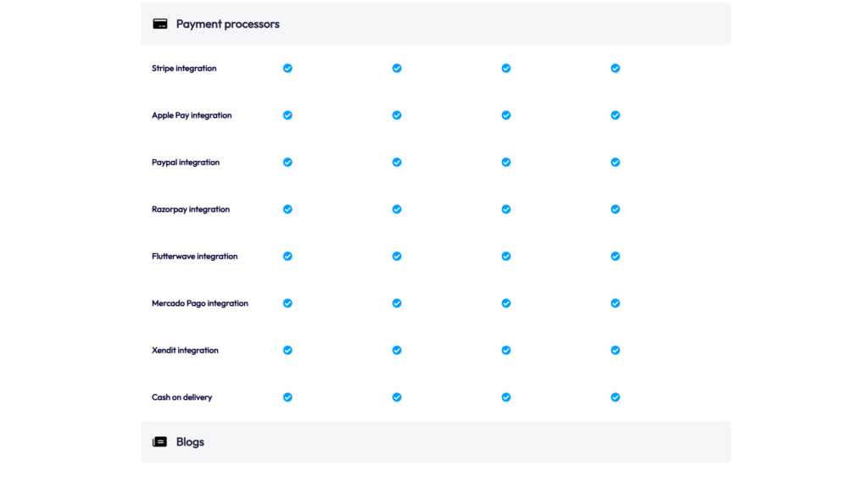
Task: Expand the Blogs section header
Action: click(436, 441)
